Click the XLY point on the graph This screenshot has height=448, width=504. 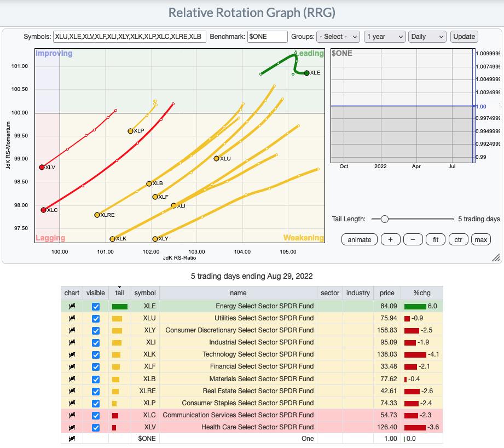[x=155, y=239]
